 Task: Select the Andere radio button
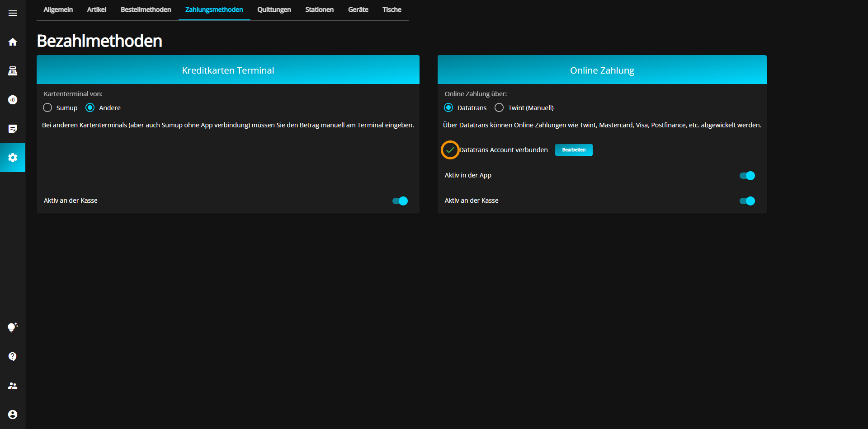pos(90,107)
